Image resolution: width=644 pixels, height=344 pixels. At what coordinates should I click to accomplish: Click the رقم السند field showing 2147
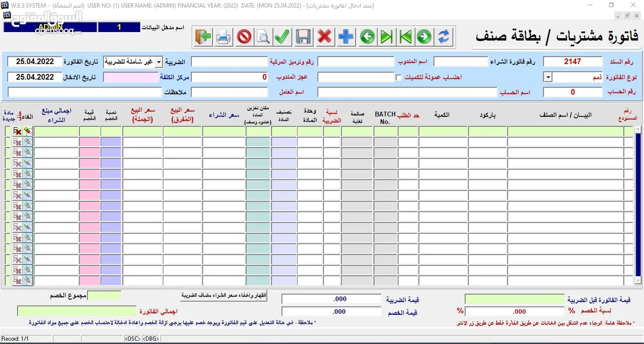(x=573, y=62)
